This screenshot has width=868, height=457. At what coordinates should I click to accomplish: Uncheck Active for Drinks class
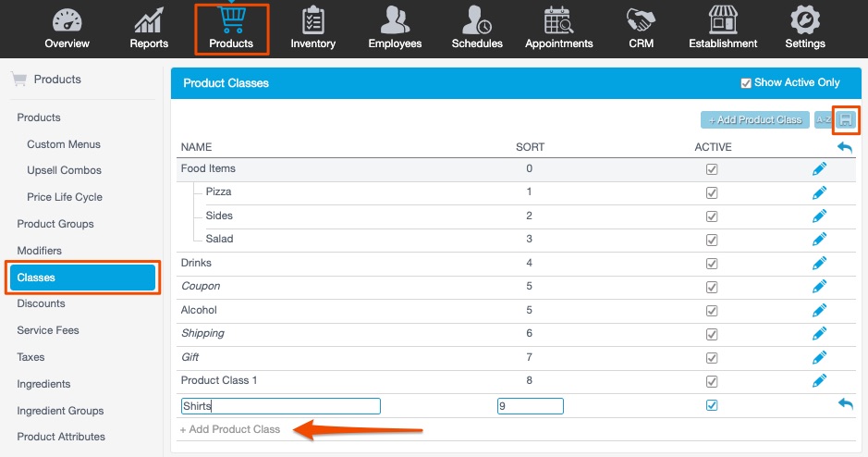(712, 264)
